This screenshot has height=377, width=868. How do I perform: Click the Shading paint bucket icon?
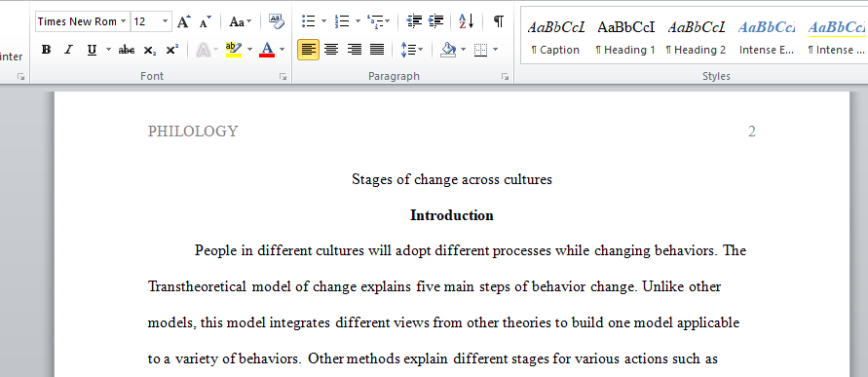coord(448,50)
